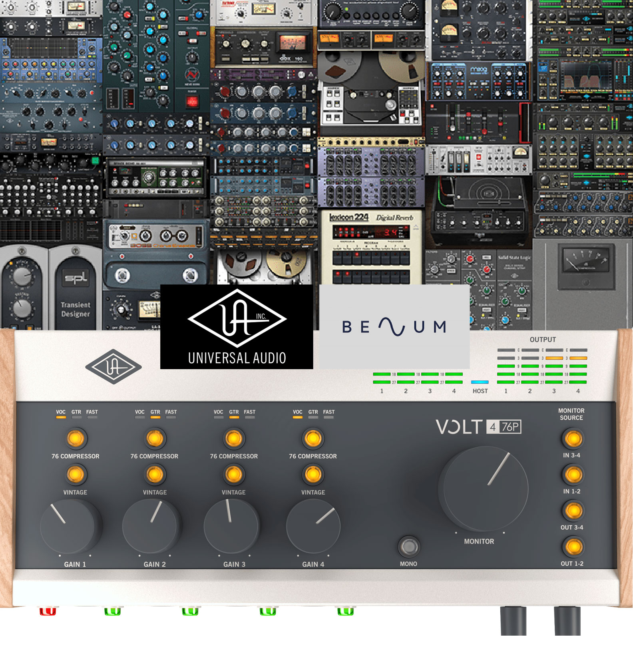Click the large Monitor volume knob
Viewport: 633px width, 672px height.
coord(483,489)
